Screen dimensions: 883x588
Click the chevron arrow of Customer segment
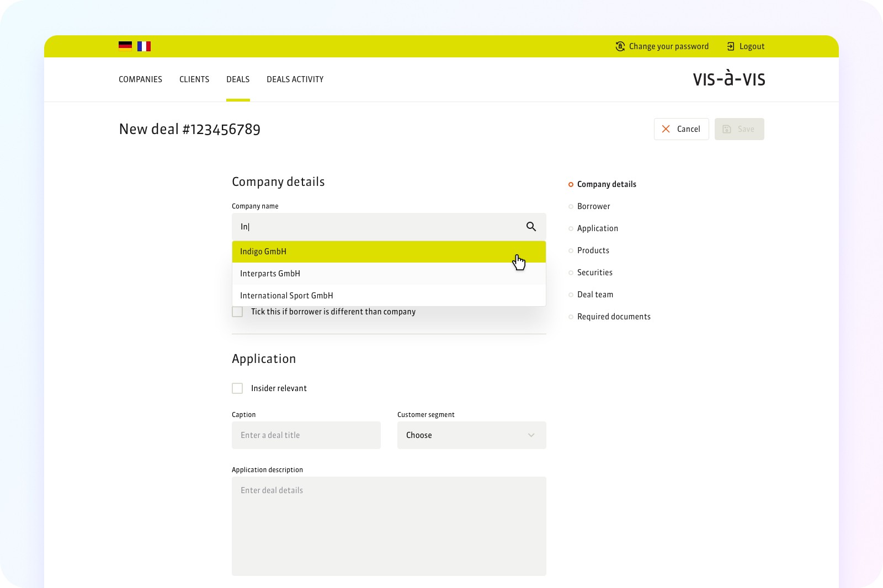pyautogui.click(x=531, y=435)
